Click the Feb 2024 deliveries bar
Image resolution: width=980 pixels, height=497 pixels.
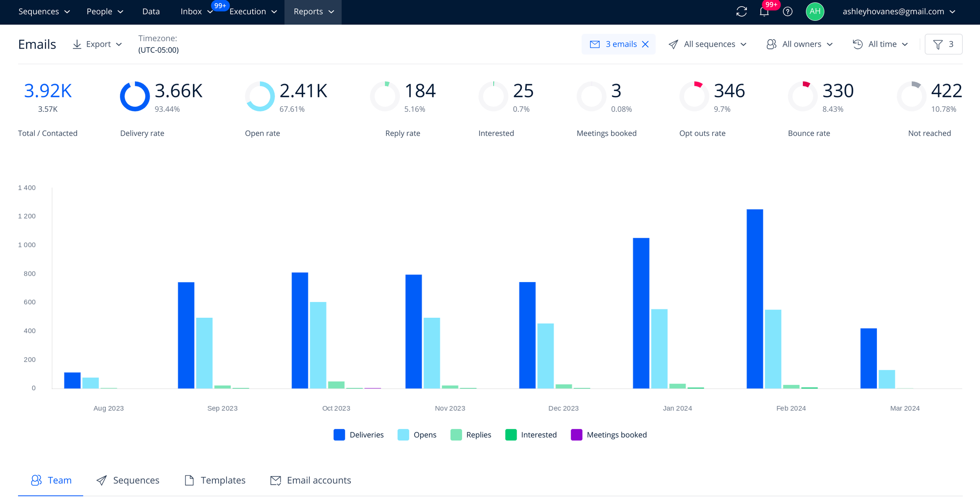pos(755,299)
